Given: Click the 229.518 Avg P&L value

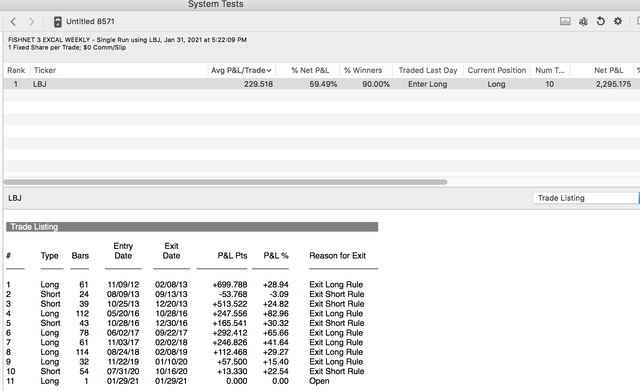Looking at the screenshot, I should tap(258, 84).
